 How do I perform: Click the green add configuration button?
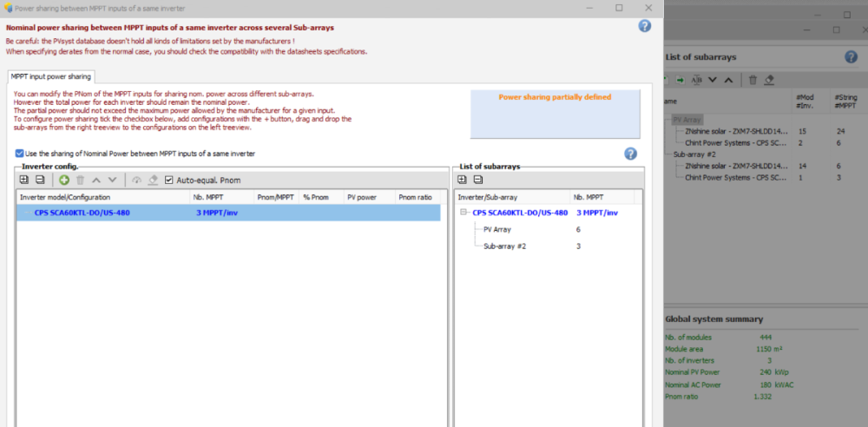point(65,180)
